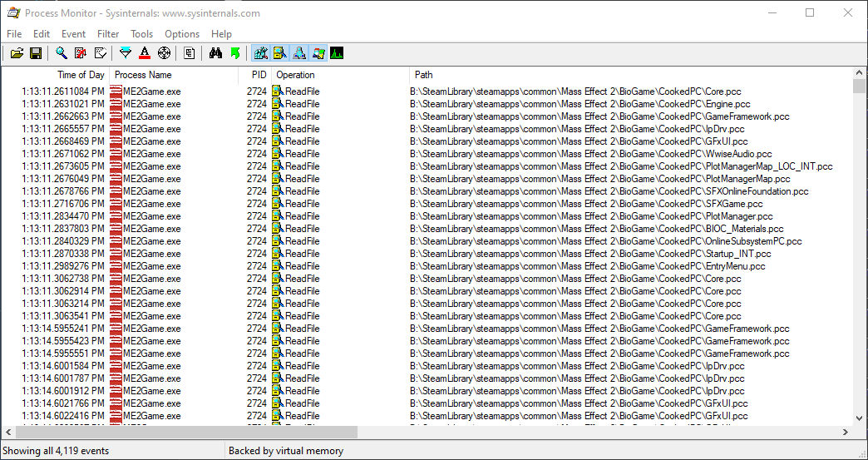868x460 pixels.
Task: Click time 1:13:14.5955241 PM cell
Action: pos(63,329)
